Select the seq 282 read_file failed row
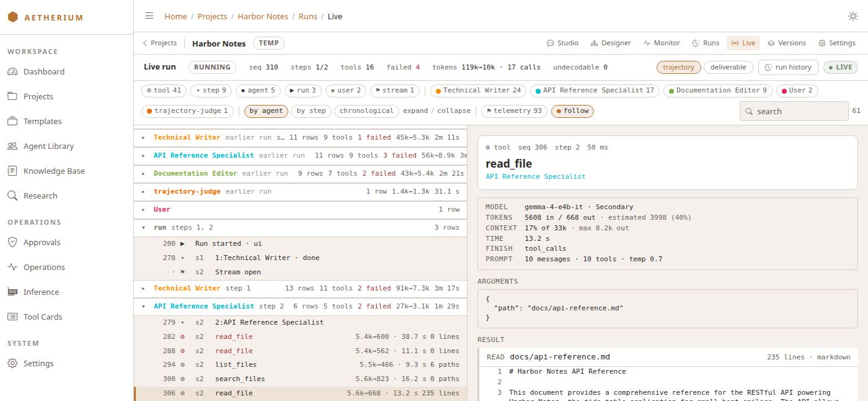868x401 pixels. tap(300, 337)
